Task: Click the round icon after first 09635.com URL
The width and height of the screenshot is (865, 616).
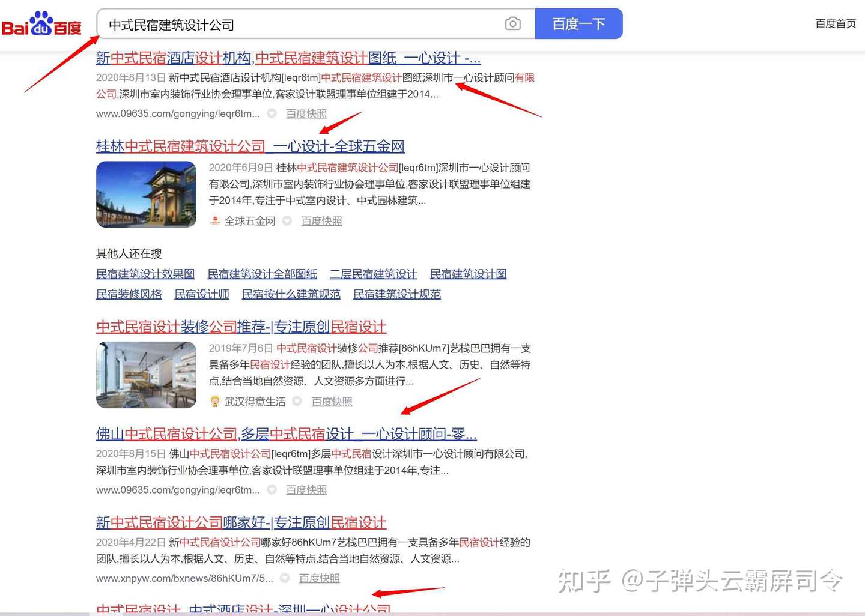Action: coord(272,113)
